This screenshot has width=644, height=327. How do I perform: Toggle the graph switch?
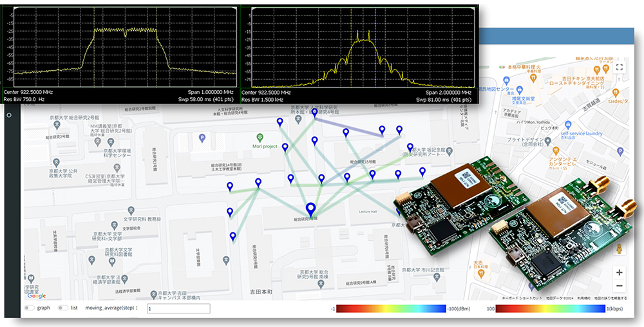pos(30,308)
